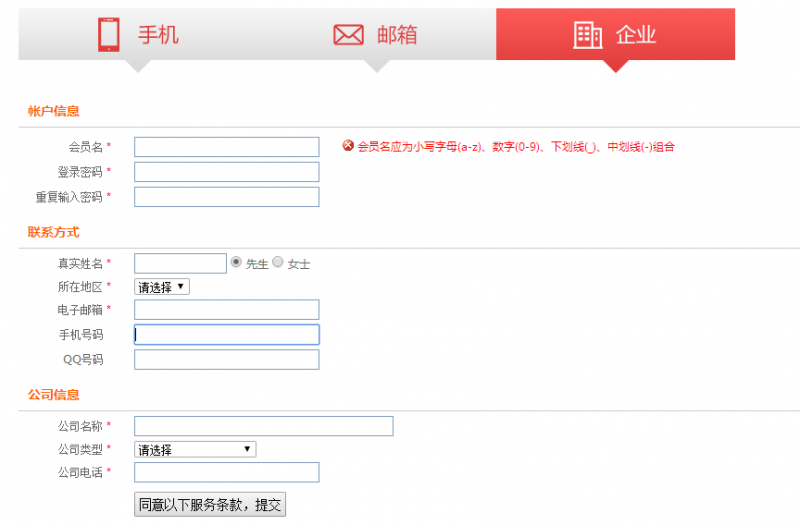Focus the 公司名称 input field
Screen dimensions: 800x525
(x=264, y=426)
